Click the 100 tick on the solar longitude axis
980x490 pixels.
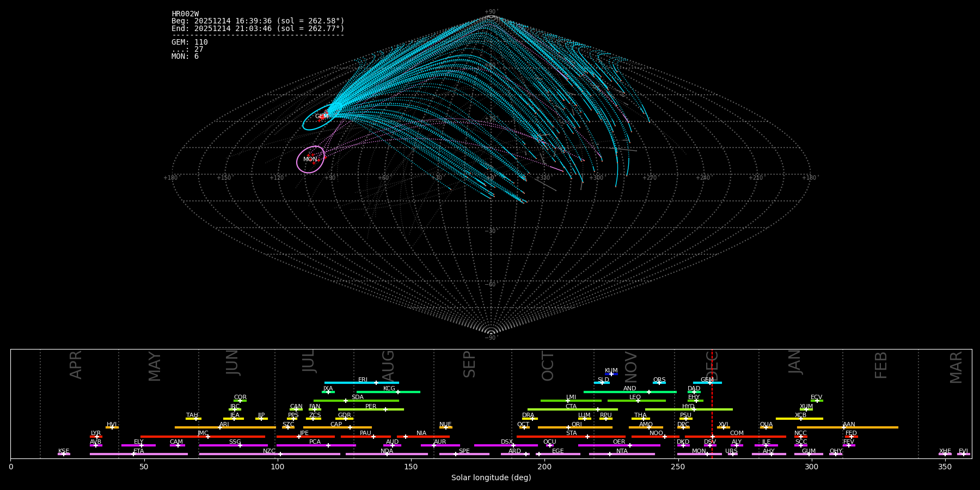278,467
